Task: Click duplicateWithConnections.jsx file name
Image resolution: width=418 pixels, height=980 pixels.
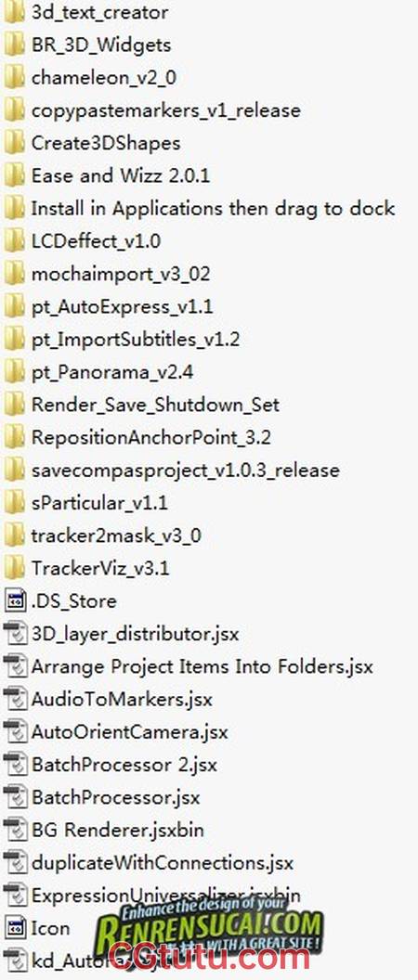Action: click(162, 863)
